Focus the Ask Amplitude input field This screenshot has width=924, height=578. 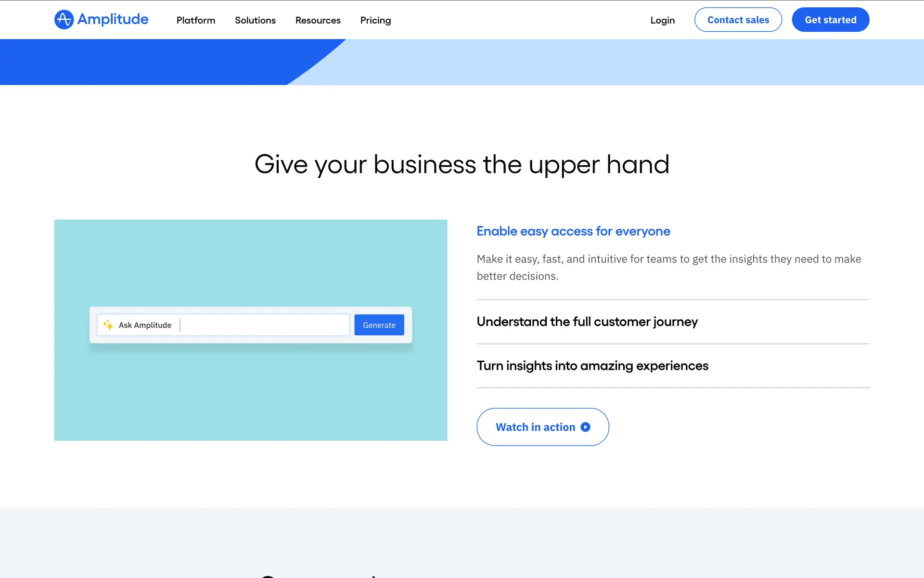click(264, 325)
